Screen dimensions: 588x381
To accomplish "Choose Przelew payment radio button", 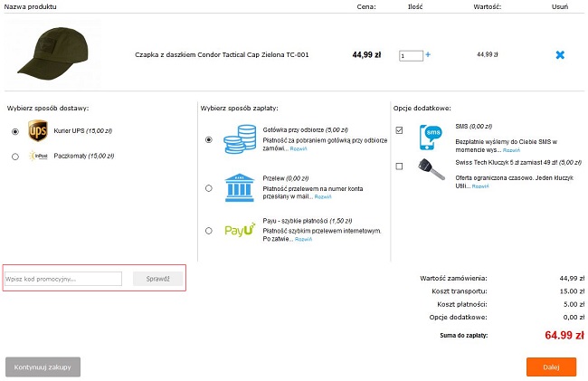I will [x=209, y=188].
